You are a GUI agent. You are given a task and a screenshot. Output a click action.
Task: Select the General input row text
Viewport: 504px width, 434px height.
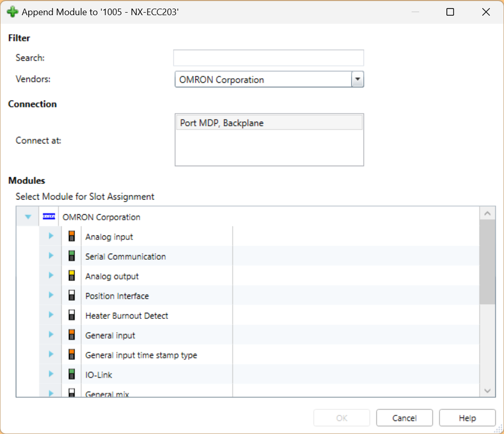tap(110, 335)
